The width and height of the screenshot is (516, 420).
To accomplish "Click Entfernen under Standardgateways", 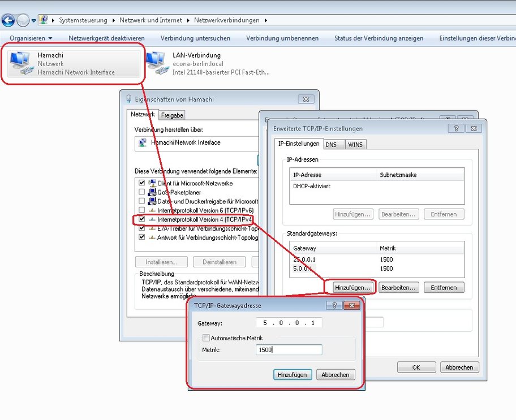I will click(x=444, y=288).
